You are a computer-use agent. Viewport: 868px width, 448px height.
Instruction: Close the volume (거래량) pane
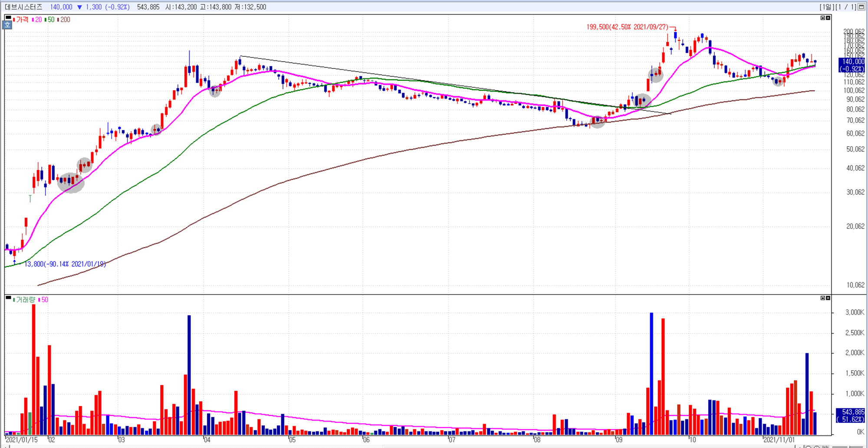coord(828,298)
